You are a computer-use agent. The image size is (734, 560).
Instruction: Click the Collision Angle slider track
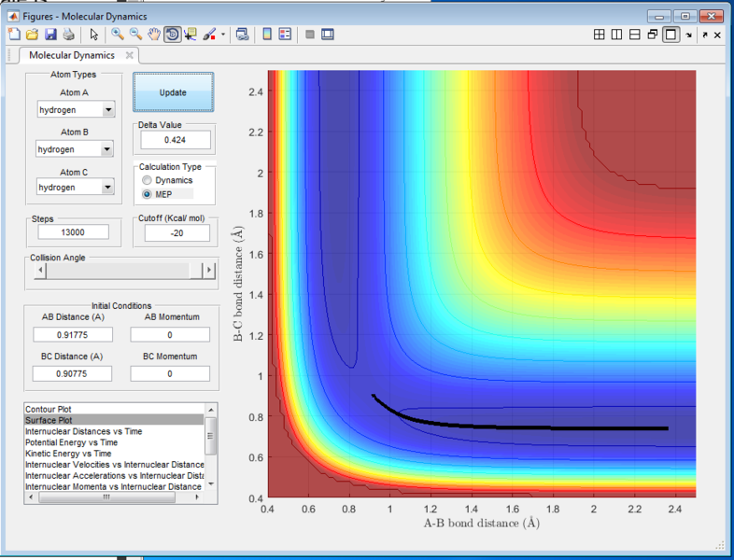point(117,270)
